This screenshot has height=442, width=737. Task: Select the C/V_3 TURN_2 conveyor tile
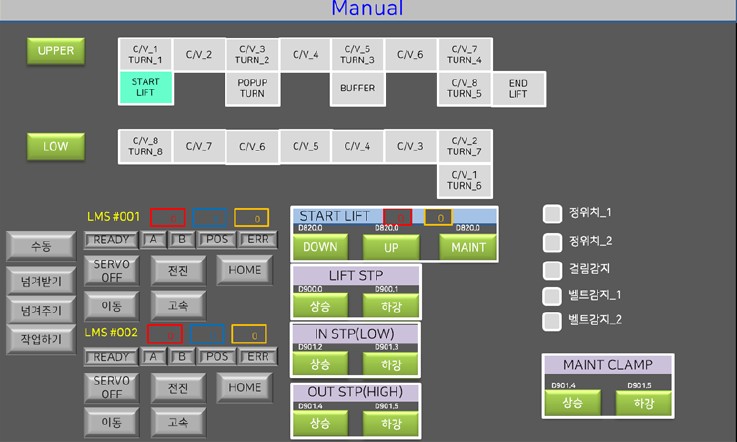252,55
